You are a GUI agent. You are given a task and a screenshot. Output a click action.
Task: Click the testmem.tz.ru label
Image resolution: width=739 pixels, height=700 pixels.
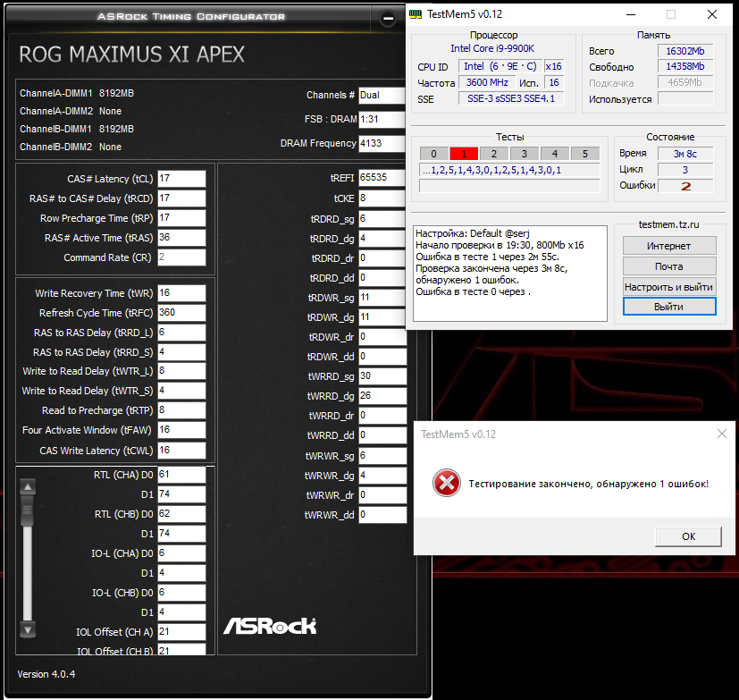click(668, 224)
